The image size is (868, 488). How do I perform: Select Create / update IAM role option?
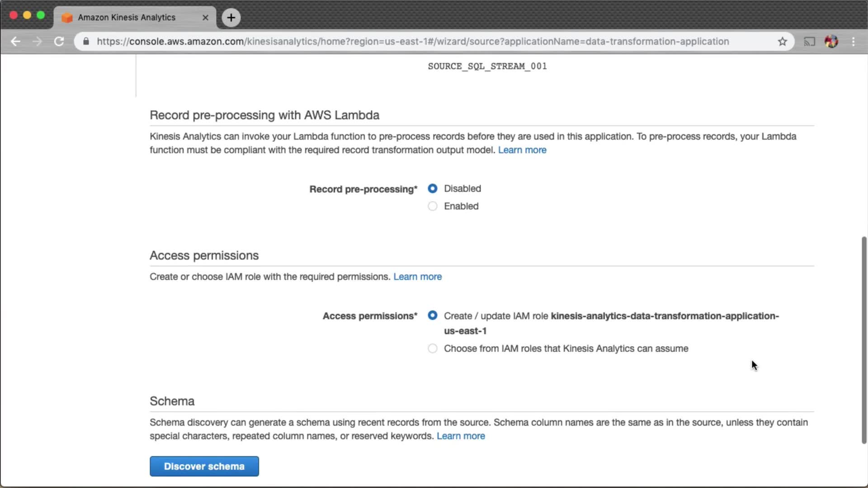click(x=433, y=315)
